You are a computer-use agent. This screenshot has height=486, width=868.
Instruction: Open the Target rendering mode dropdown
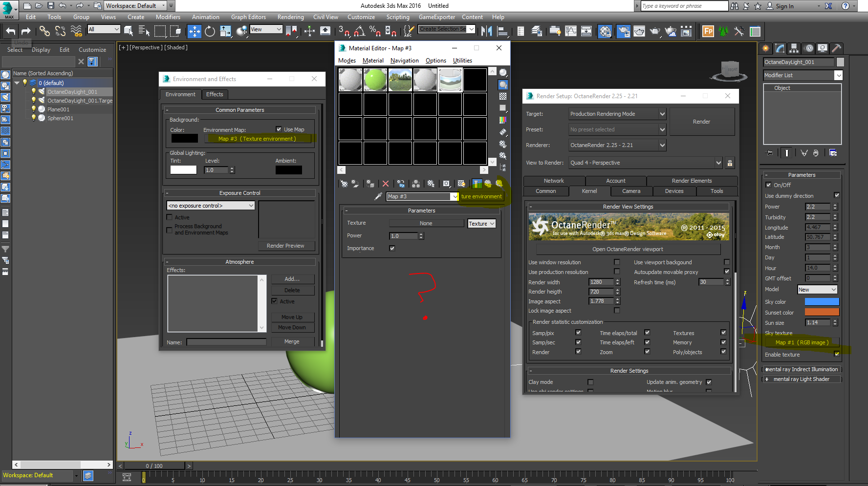coord(618,114)
